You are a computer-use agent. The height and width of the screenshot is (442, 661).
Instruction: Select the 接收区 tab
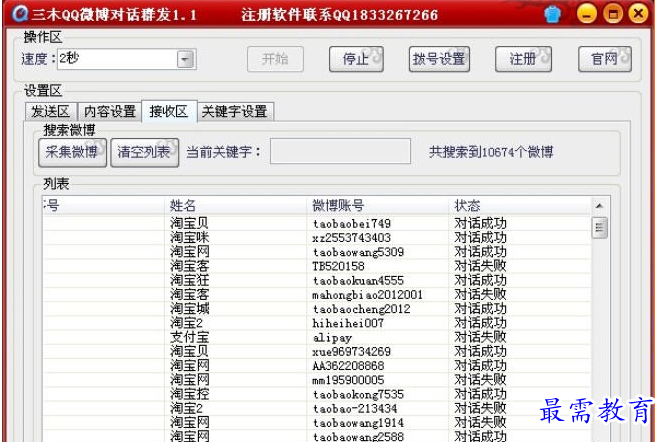click(x=169, y=111)
